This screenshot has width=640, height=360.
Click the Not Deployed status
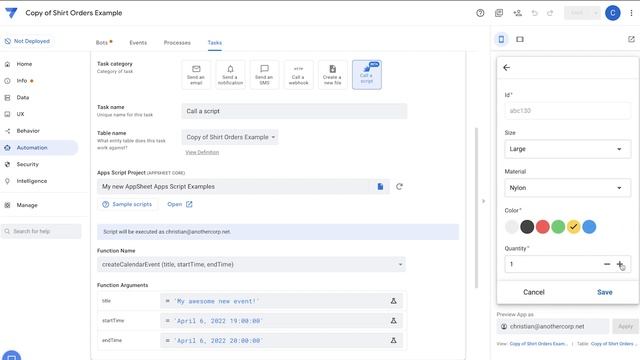[27, 41]
